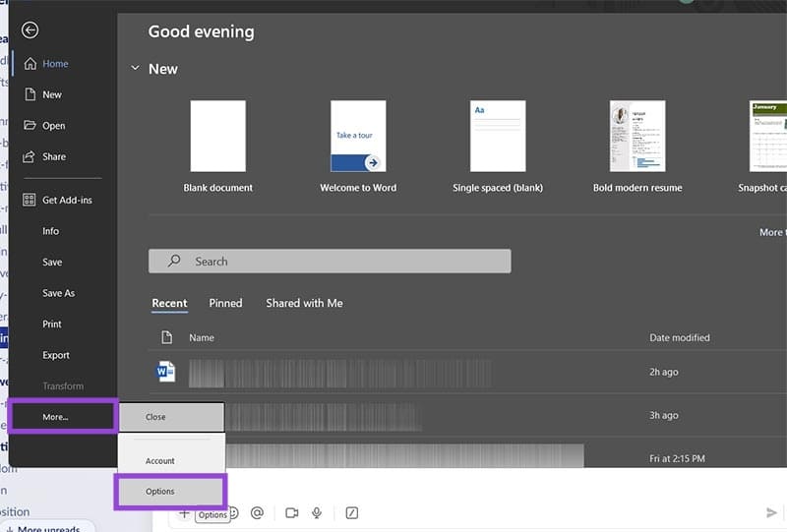Click the share arrow icon beside Share

30,156
